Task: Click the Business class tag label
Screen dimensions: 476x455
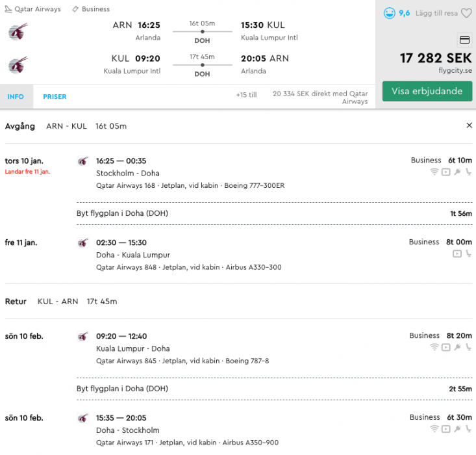Action: (95, 9)
